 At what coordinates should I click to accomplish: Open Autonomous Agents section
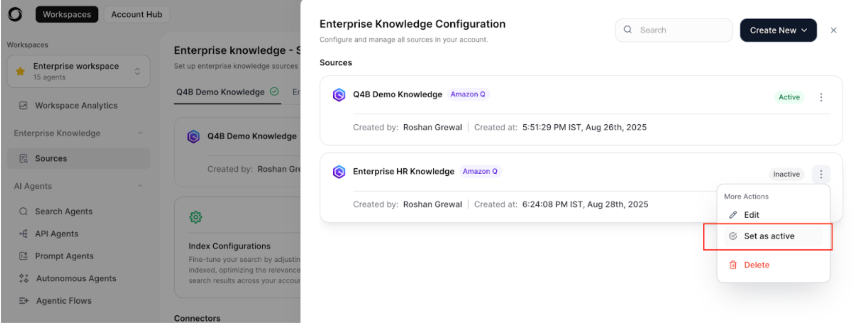(x=75, y=279)
